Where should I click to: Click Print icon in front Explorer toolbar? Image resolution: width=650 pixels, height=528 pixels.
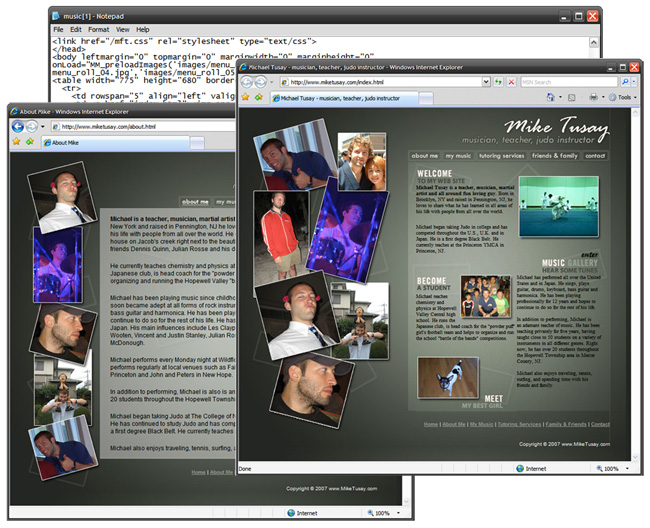[593, 97]
